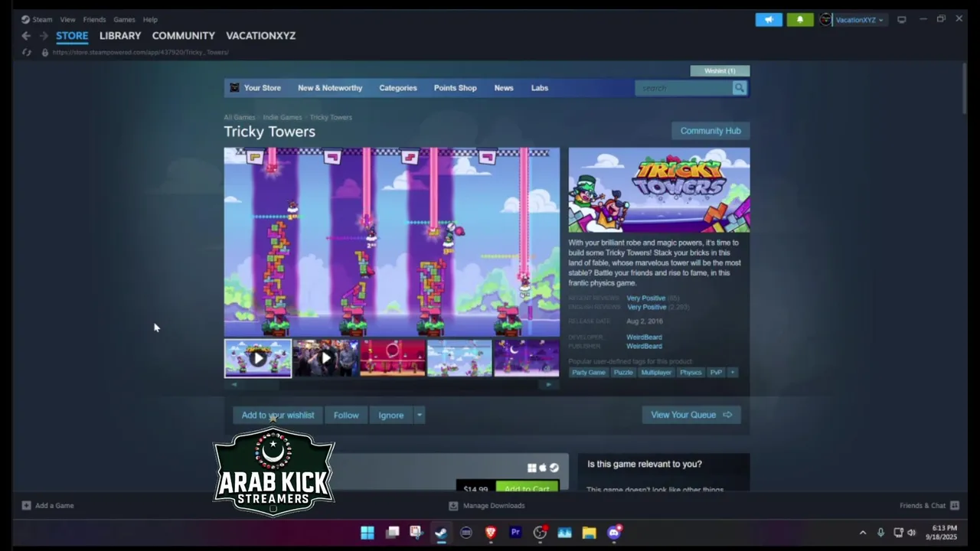
Task: Switch to the LIBRARY tab
Action: (120, 36)
